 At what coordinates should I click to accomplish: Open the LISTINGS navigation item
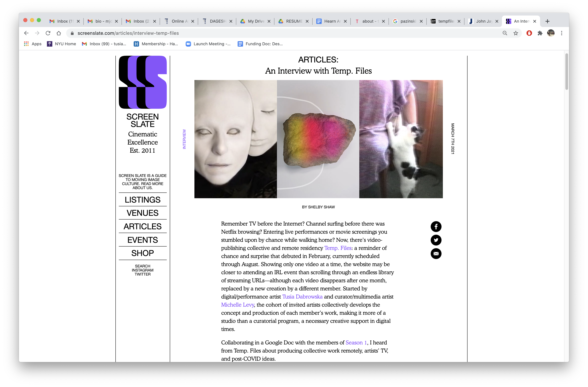143,200
